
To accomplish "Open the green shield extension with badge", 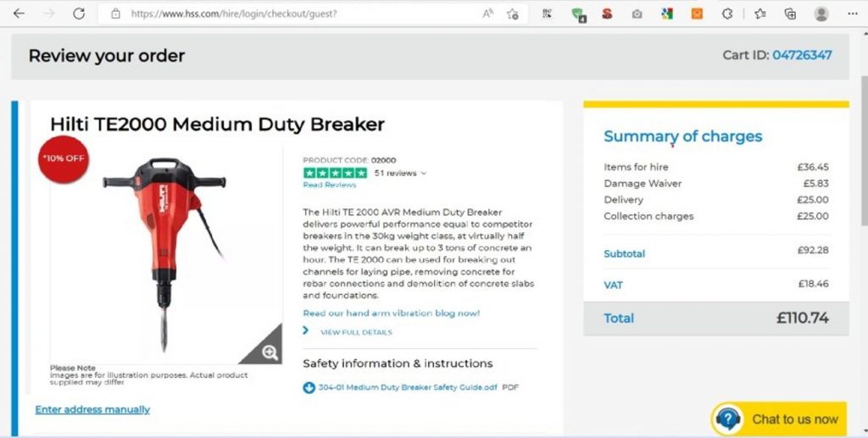I will coord(578,14).
